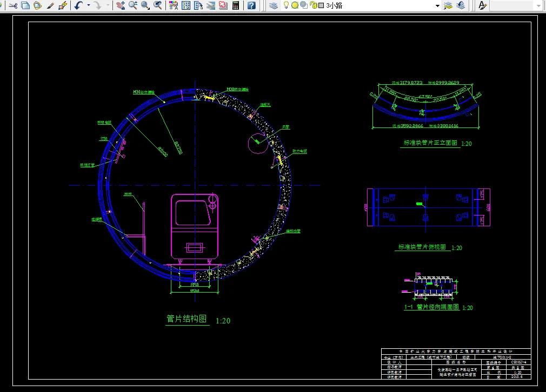Screen dimensions: 546x392
Task: Activate the Pan hand tool
Action: point(121,5)
